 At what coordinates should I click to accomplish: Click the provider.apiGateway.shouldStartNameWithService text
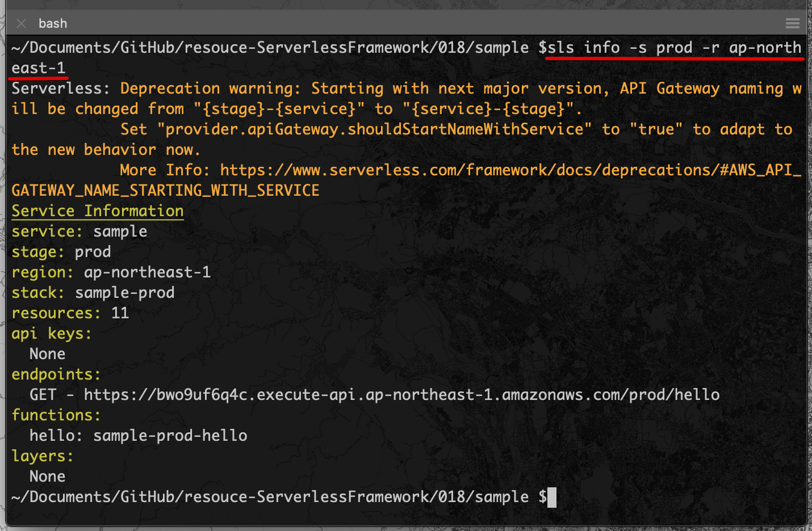click(375, 129)
